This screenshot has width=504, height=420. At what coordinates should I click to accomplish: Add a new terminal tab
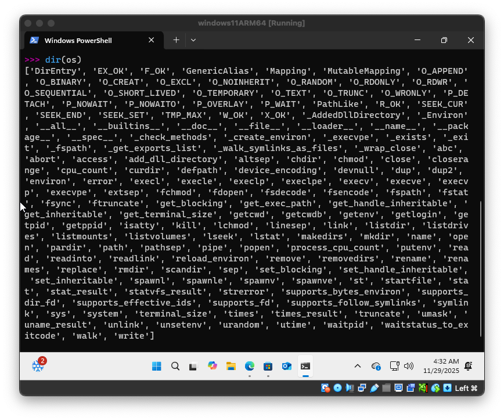point(176,40)
